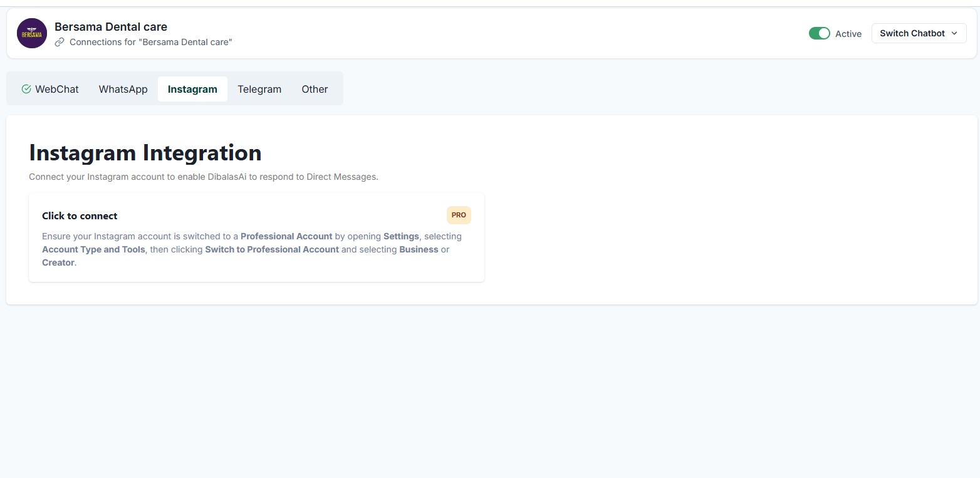Open the WhatsApp connection tab
This screenshot has height=478, width=980.
pyautogui.click(x=123, y=89)
